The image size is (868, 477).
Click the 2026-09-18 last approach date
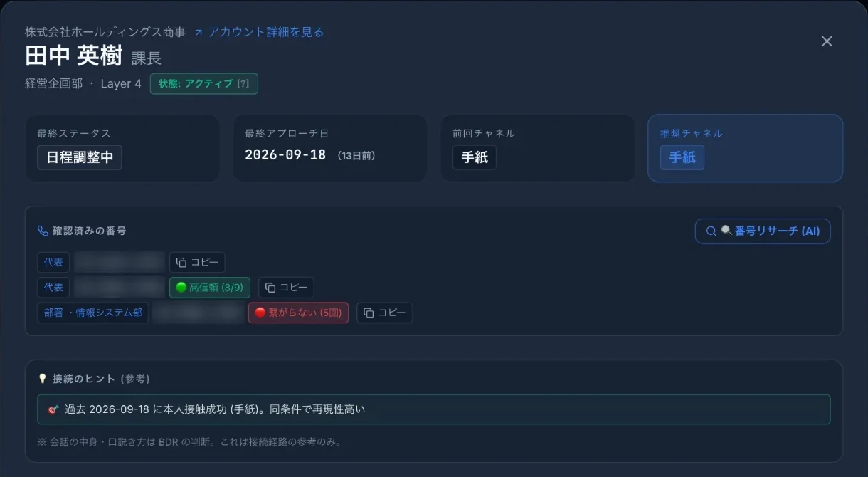point(285,155)
